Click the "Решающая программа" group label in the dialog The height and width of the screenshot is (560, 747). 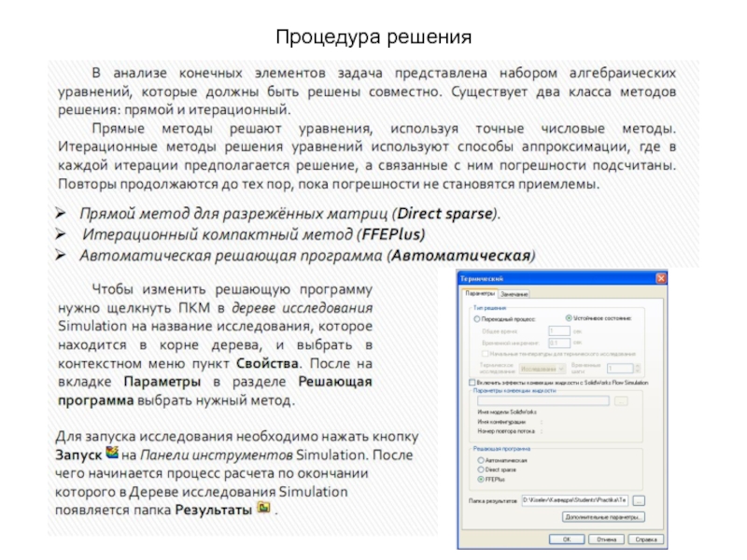pos(501,449)
